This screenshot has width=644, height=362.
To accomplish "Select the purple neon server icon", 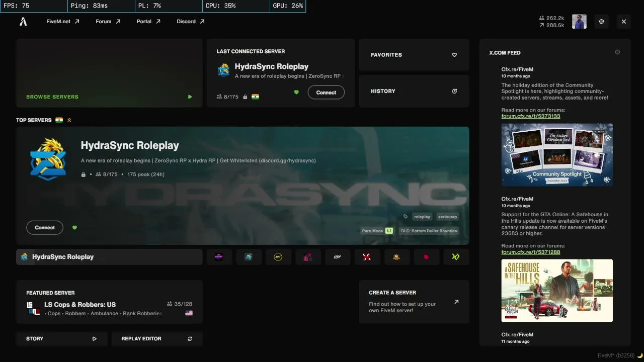I will click(219, 257).
